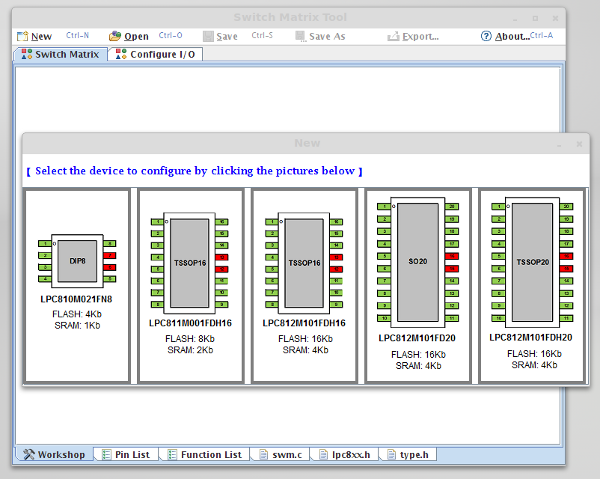Click the About question mark icon
The image size is (600, 479).
coord(486,36)
